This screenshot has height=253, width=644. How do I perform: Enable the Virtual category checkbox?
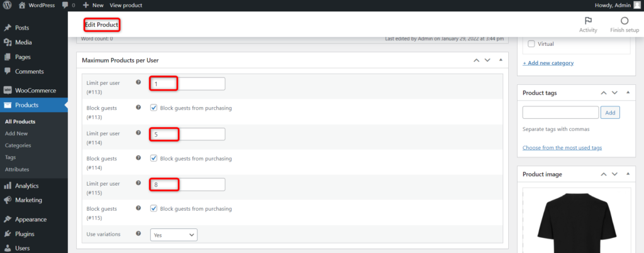coord(531,44)
